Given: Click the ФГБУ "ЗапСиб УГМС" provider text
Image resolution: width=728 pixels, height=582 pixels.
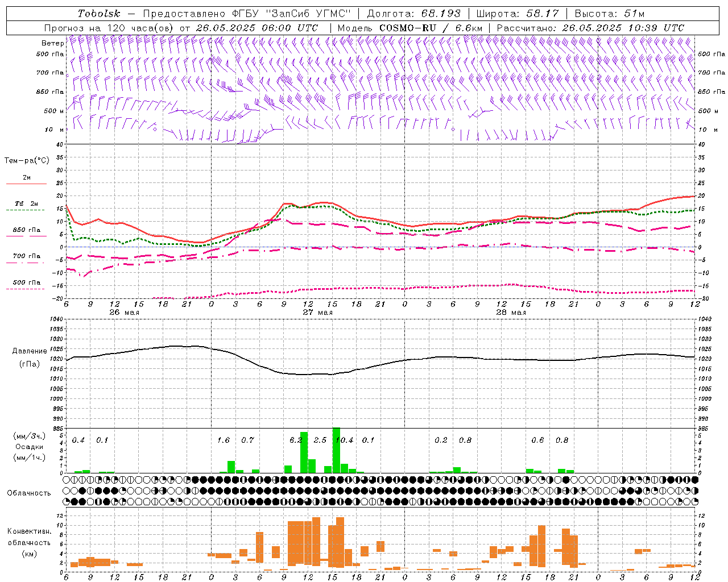Looking at the screenshot, I should pos(292,14).
